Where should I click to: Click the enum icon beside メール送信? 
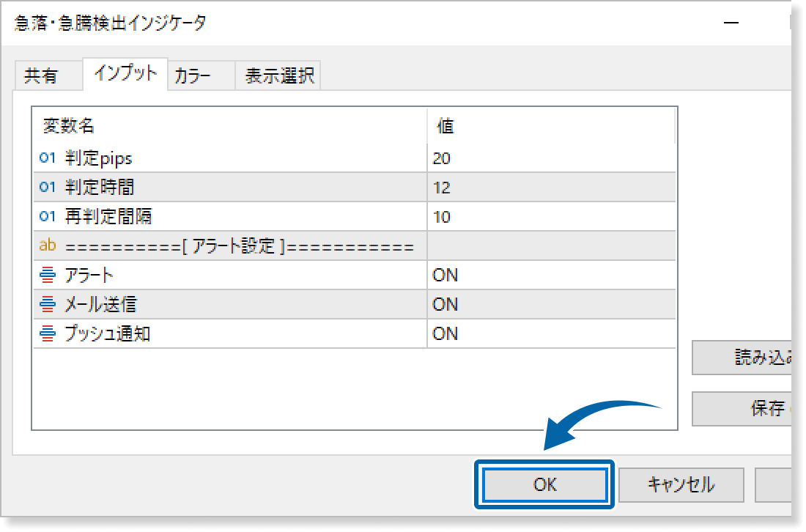[48, 305]
